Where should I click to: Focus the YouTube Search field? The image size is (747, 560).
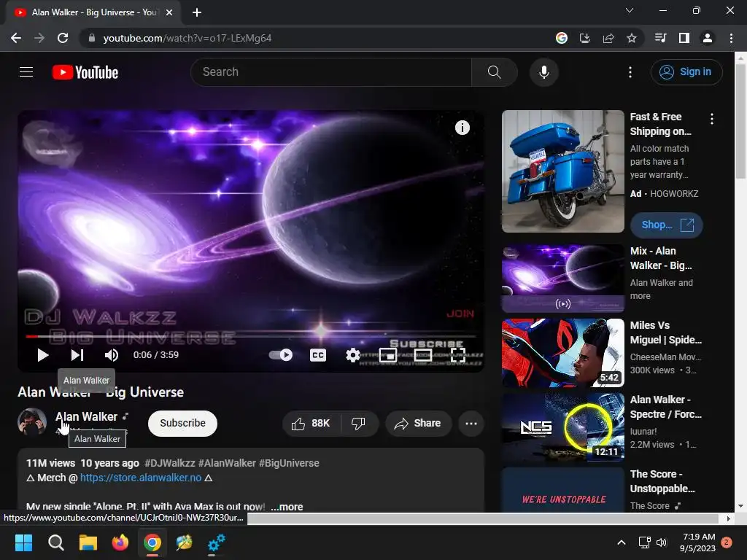[331, 72]
